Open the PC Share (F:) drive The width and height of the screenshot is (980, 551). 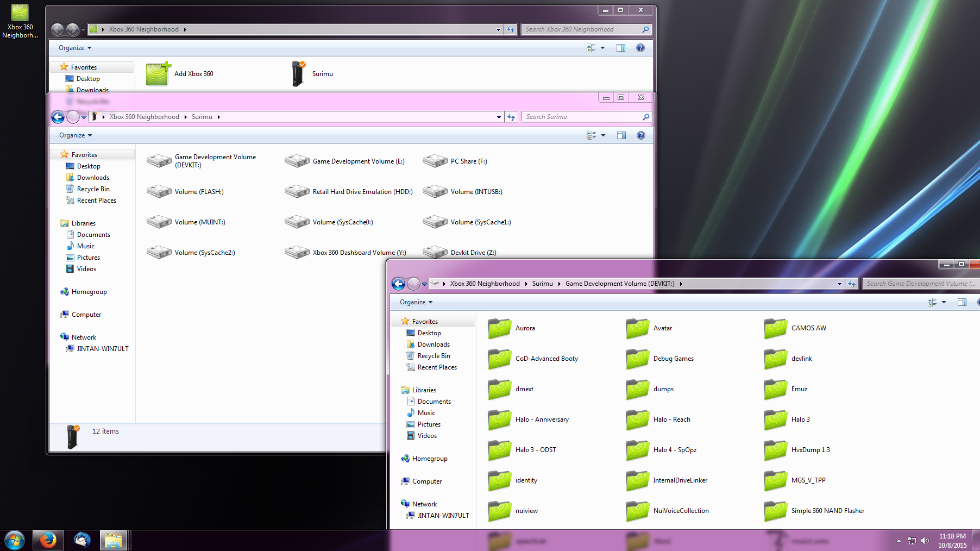pos(455,161)
